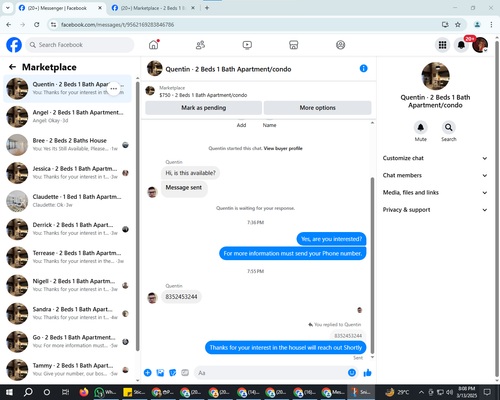Image resolution: width=500 pixels, height=400 pixels.
Task: Click 'Yes, are you interested?' message bubble
Action: coord(331,239)
